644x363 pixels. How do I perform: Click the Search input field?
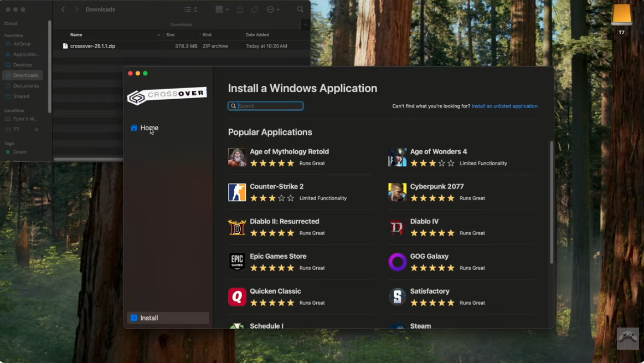pos(266,106)
